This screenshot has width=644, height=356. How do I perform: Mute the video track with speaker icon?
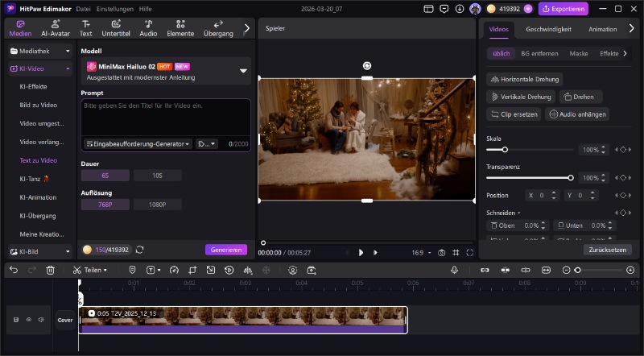coord(42,320)
